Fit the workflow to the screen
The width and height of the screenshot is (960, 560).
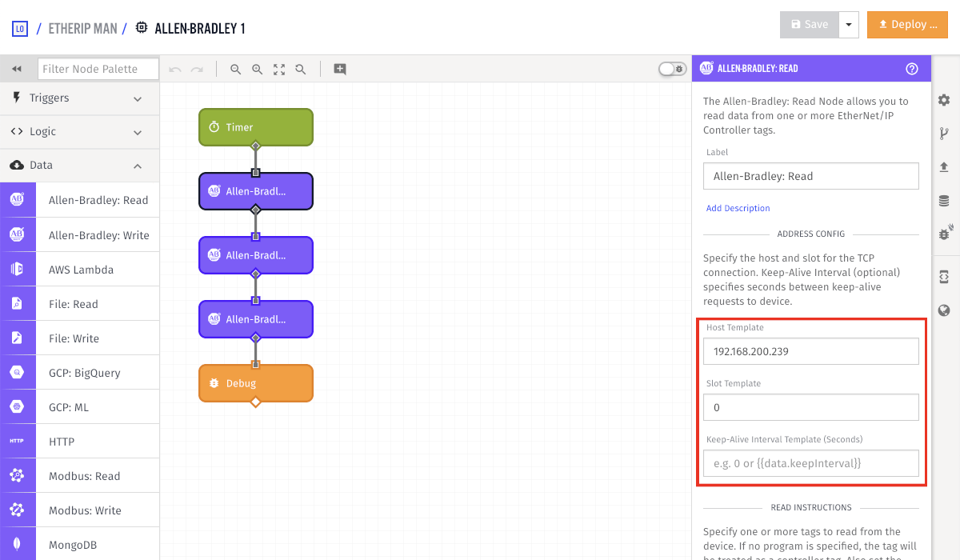pos(279,70)
